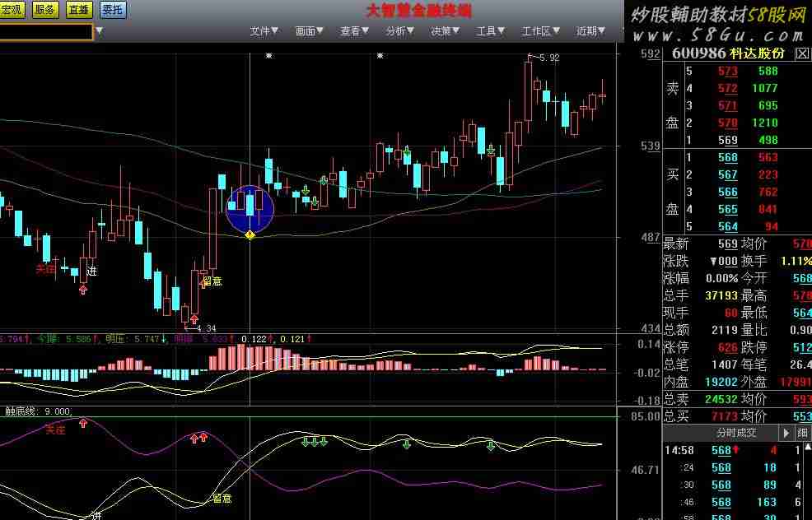Viewport: 812px width, 520px height.
Task: Click the sell-2 volume 1210
Action: click(765, 123)
